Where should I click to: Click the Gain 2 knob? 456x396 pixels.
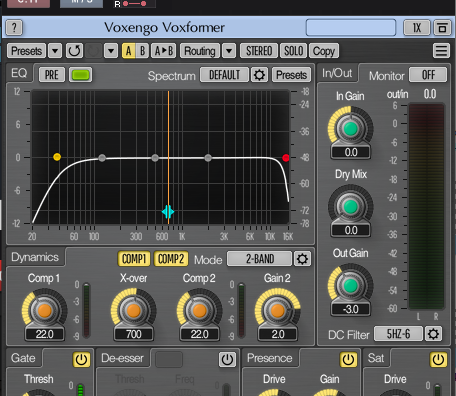tap(277, 310)
